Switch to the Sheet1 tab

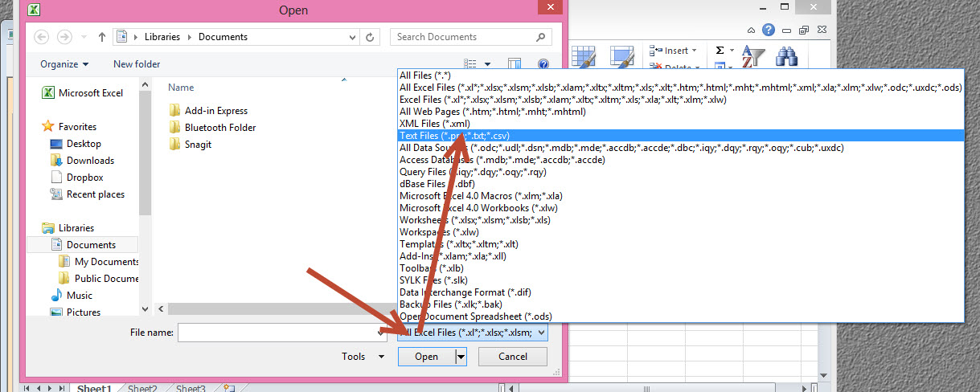[x=94, y=389]
